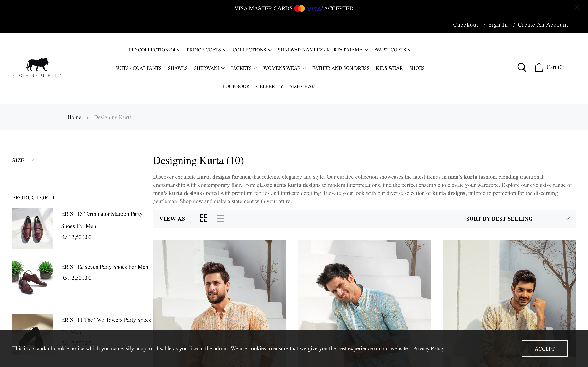Dismiss the top announcement banner
This screenshot has width=588, height=367.
pos(577,8)
